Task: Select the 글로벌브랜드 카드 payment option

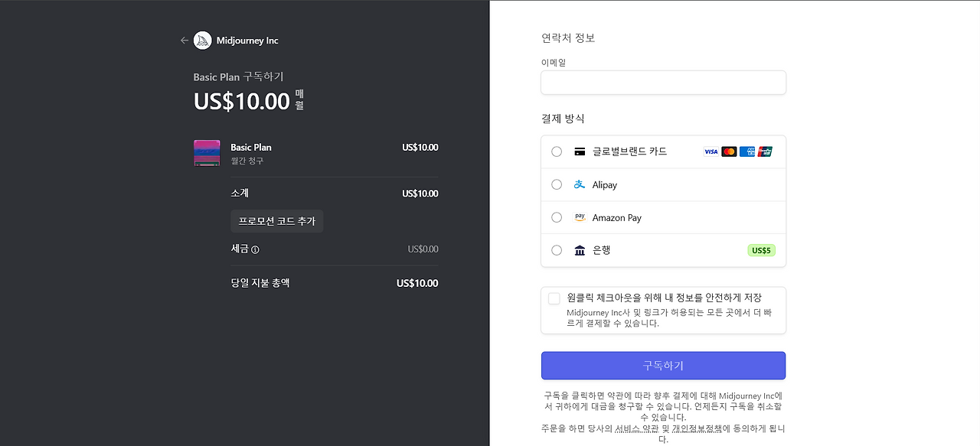Action: click(557, 151)
